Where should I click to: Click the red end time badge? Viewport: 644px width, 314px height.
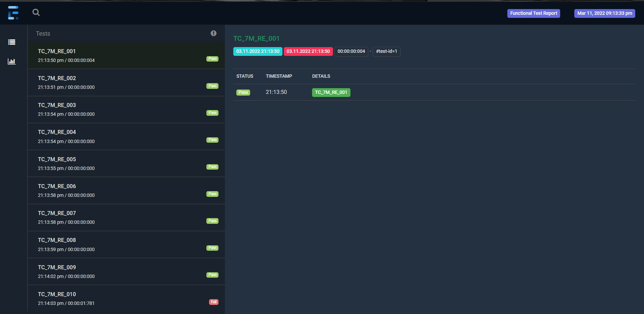(x=308, y=51)
